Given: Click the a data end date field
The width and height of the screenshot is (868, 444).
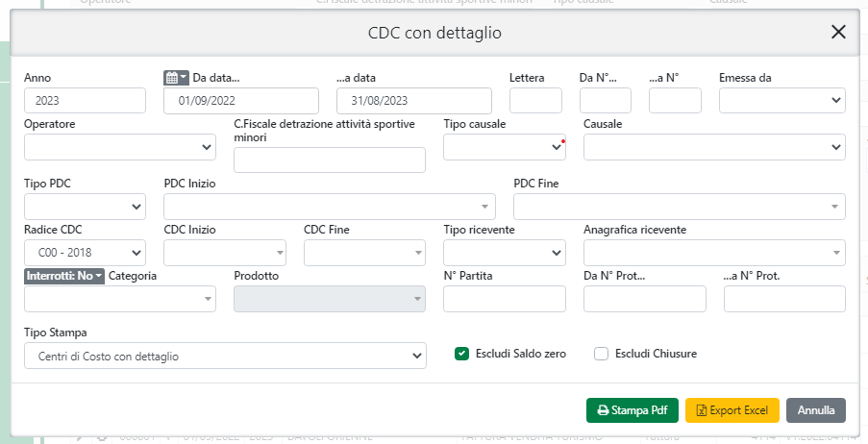Looking at the screenshot, I should pyautogui.click(x=414, y=101).
